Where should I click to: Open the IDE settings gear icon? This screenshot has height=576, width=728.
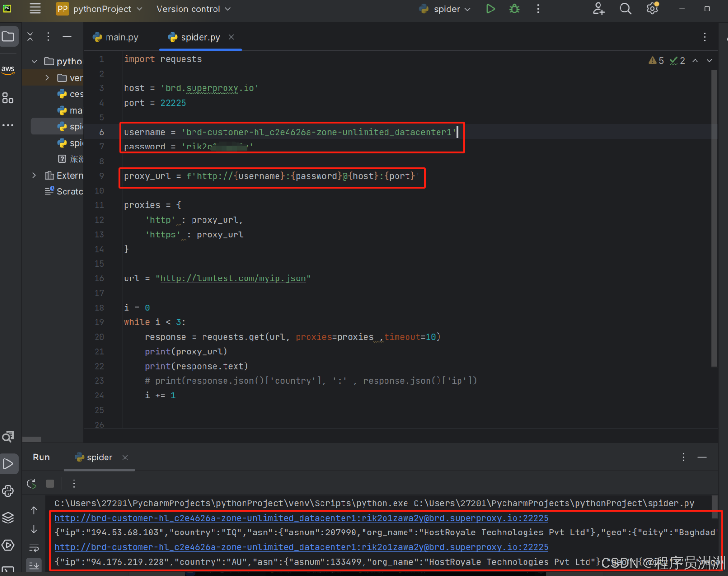[652, 9]
